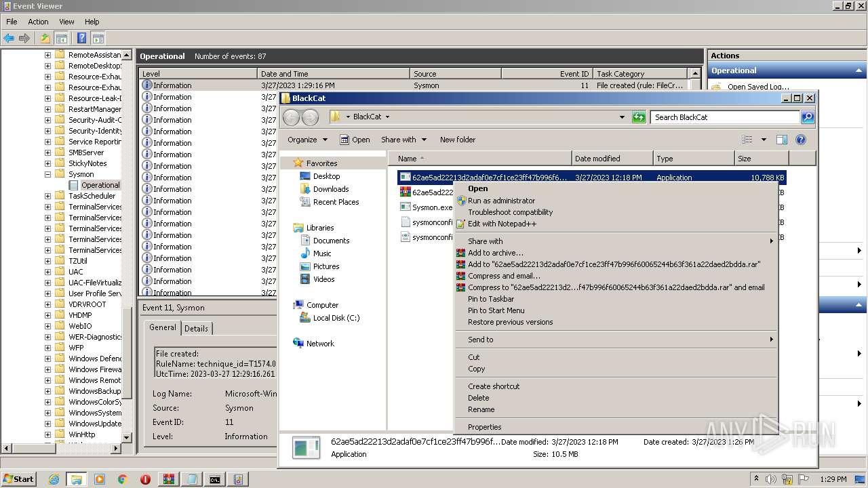Click the Explorer Help question mark icon
The image size is (868, 488).
click(x=801, y=140)
